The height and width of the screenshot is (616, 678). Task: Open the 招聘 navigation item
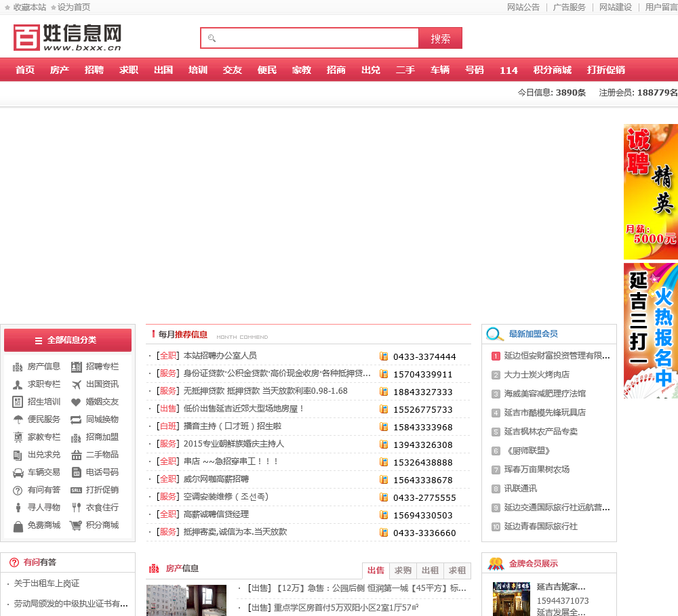(94, 70)
